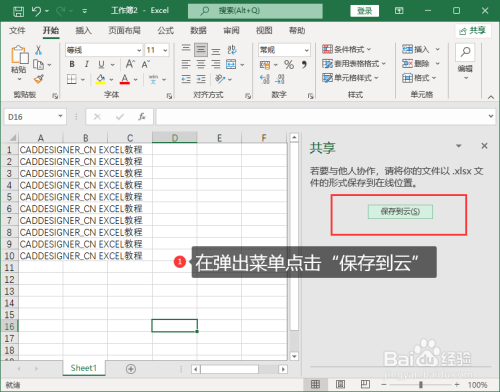Image resolution: width=500 pixels, height=392 pixels.
Task: Pick fill color yellow bucket
Action: 101,79
